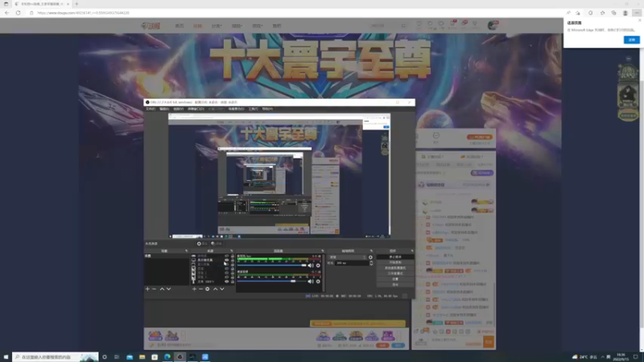
Task: Open source properties via the Sources gear icon
Action: [x=208, y=289]
